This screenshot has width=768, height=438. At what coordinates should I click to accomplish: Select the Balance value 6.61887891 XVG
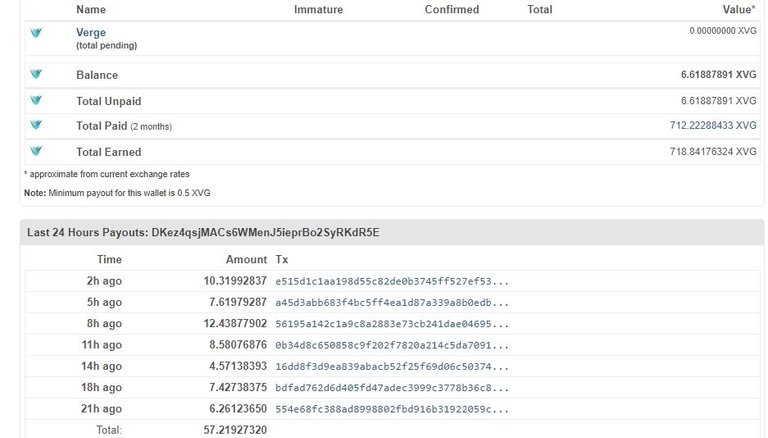(719, 74)
